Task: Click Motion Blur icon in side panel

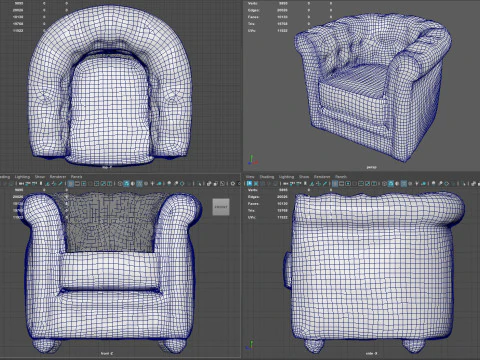Action: click(440, 184)
